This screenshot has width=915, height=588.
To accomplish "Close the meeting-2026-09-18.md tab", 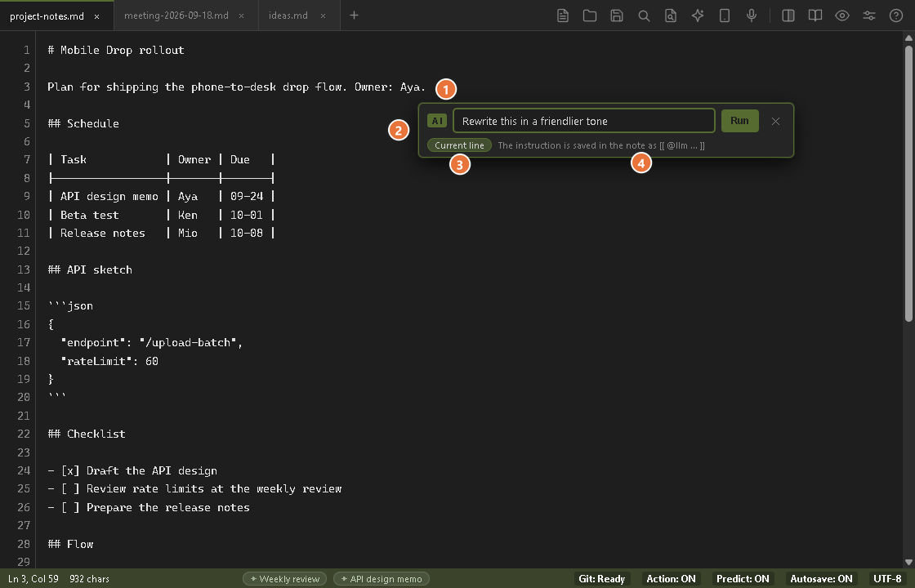I will [x=242, y=16].
